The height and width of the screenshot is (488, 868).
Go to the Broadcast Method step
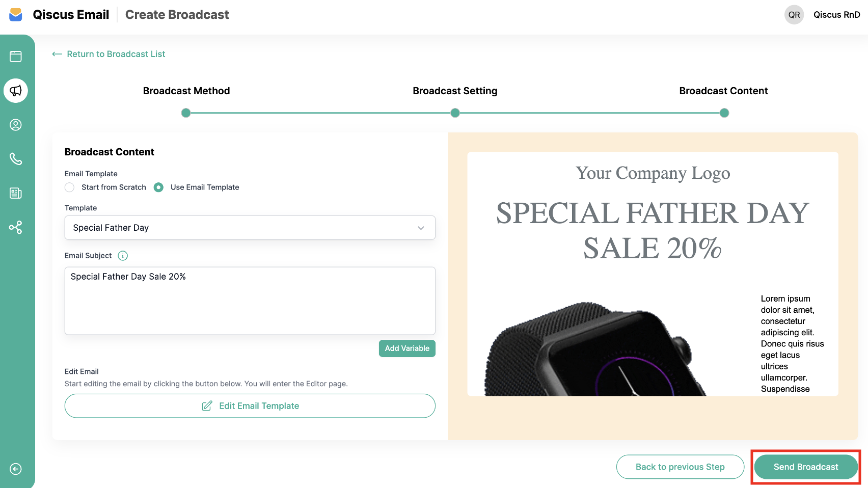(x=186, y=113)
